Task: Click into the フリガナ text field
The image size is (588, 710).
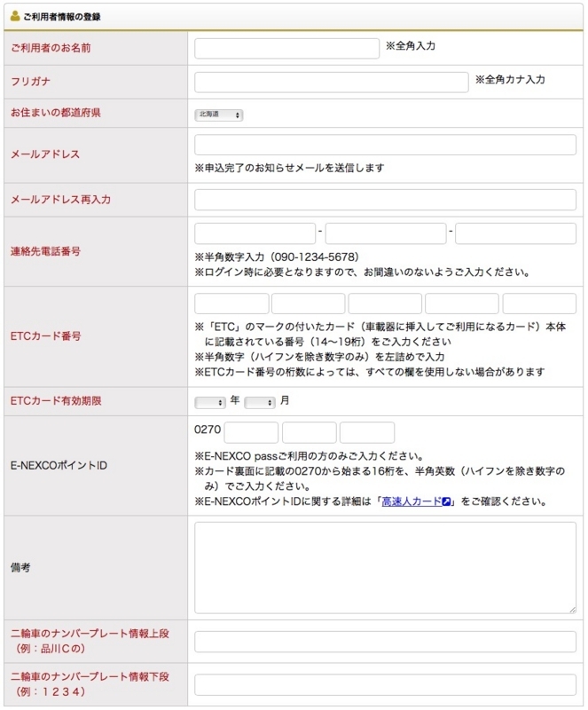Action: pyautogui.click(x=332, y=82)
